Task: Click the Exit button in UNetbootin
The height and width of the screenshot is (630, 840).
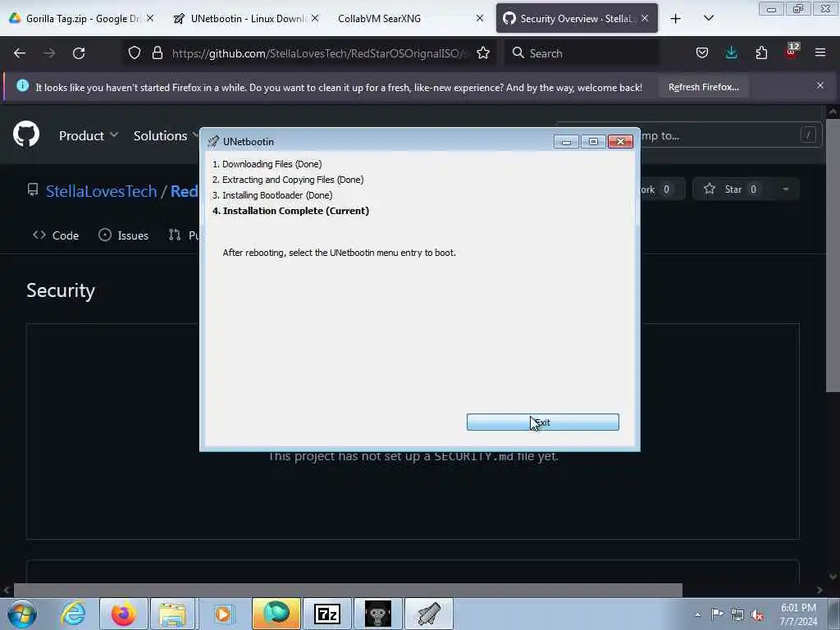Action: (x=543, y=422)
